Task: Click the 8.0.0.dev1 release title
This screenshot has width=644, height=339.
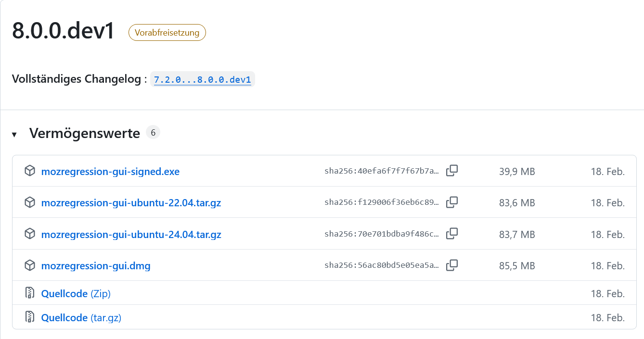Action: tap(63, 31)
